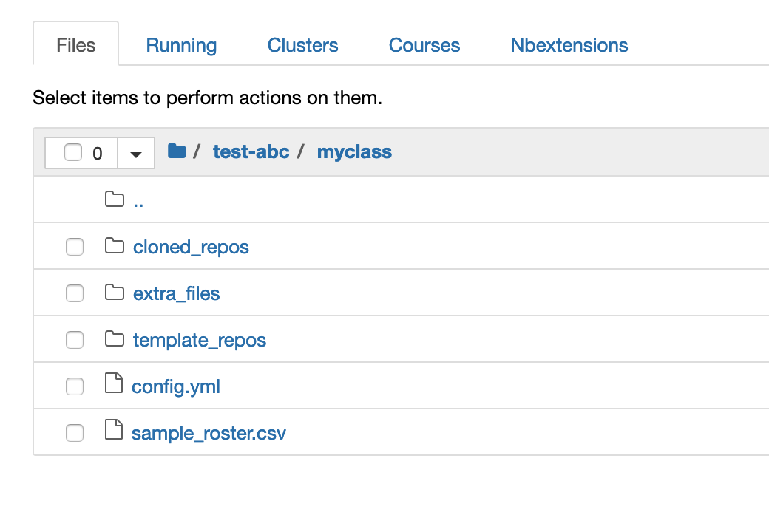
Task: Click the folder icon beside template_repos
Action: 115,339
